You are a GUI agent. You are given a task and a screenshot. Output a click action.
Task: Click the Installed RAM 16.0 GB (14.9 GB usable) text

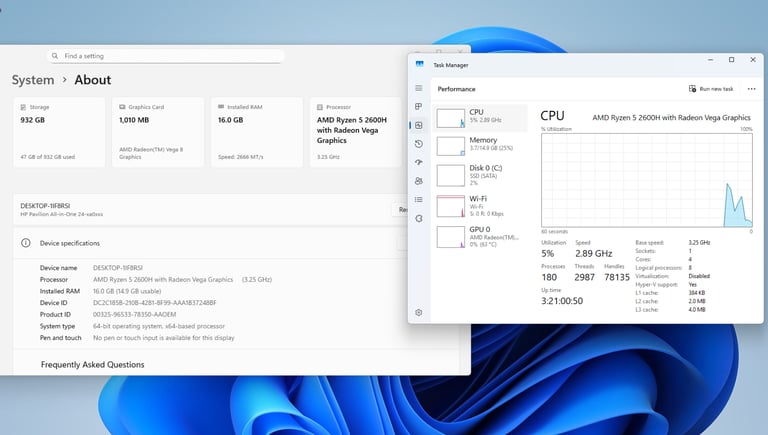pyautogui.click(x=127, y=291)
